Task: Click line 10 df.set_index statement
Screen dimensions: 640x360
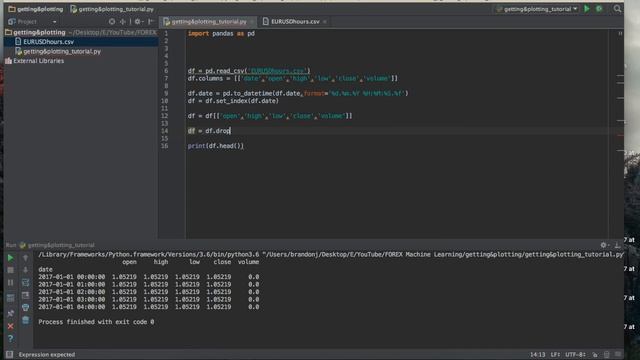Action: click(x=233, y=101)
